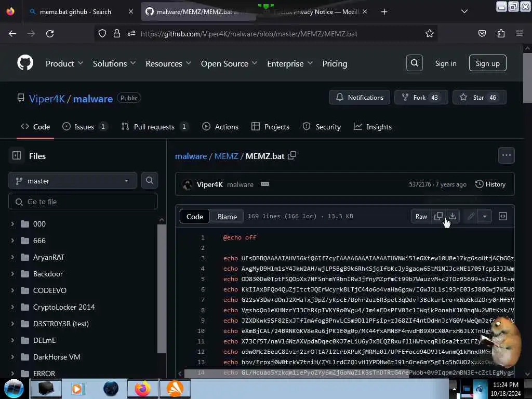The image size is (532, 399).
Task: Open the Security tab
Action: [322, 127]
